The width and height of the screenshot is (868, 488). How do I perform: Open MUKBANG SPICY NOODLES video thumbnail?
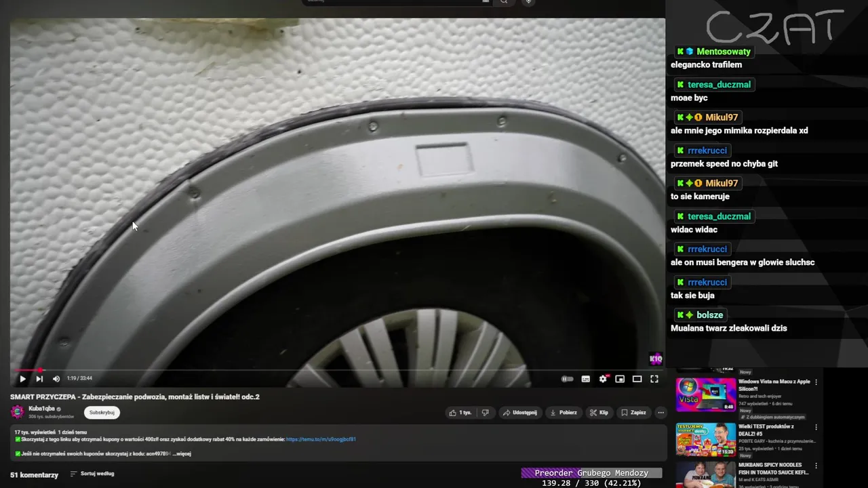point(705,474)
